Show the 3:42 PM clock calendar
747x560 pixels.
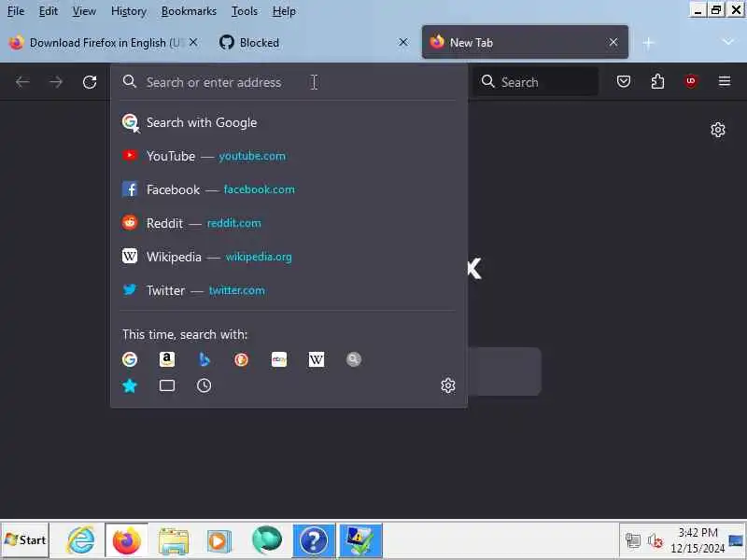pos(698,540)
